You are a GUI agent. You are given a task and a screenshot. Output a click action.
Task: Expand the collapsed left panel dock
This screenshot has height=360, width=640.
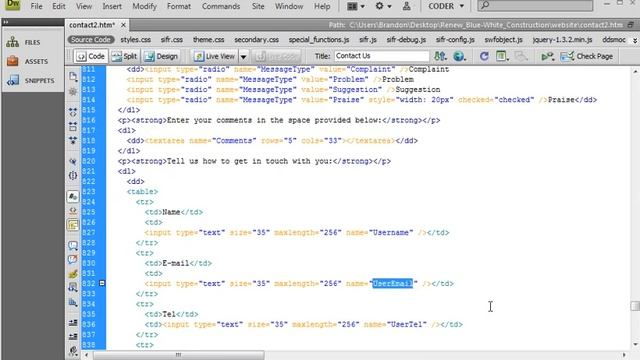(x=6, y=22)
